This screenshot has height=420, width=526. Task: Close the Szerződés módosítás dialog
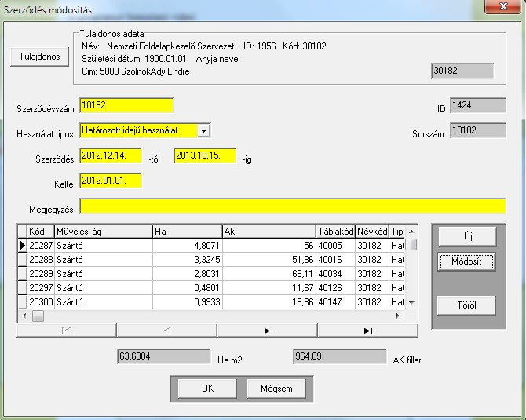click(503, 6)
